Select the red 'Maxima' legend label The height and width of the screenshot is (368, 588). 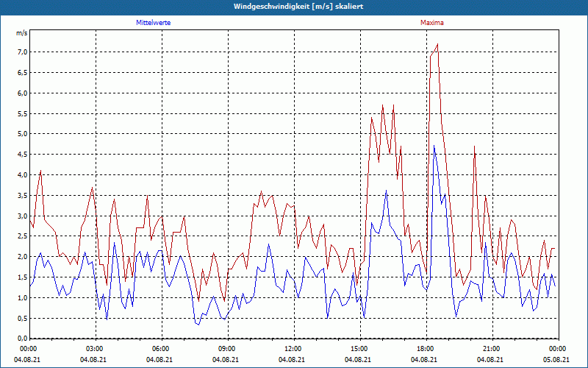coord(432,23)
